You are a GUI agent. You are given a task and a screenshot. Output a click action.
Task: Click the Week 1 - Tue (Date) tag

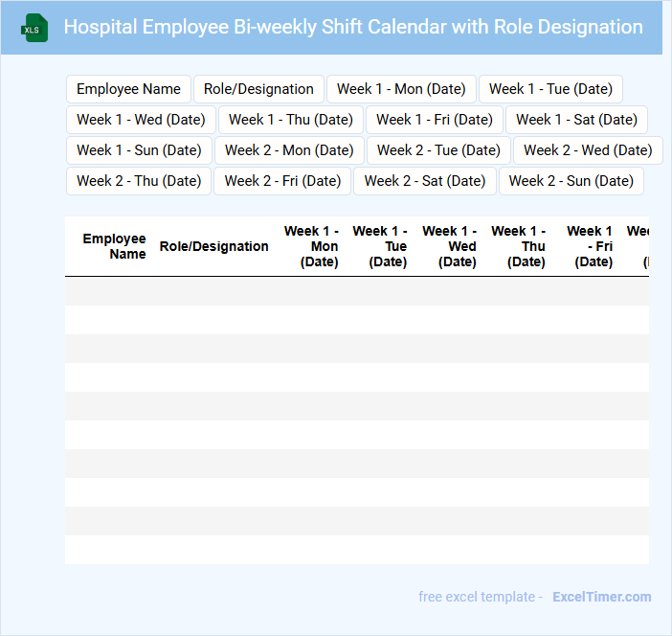(x=550, y=89)
